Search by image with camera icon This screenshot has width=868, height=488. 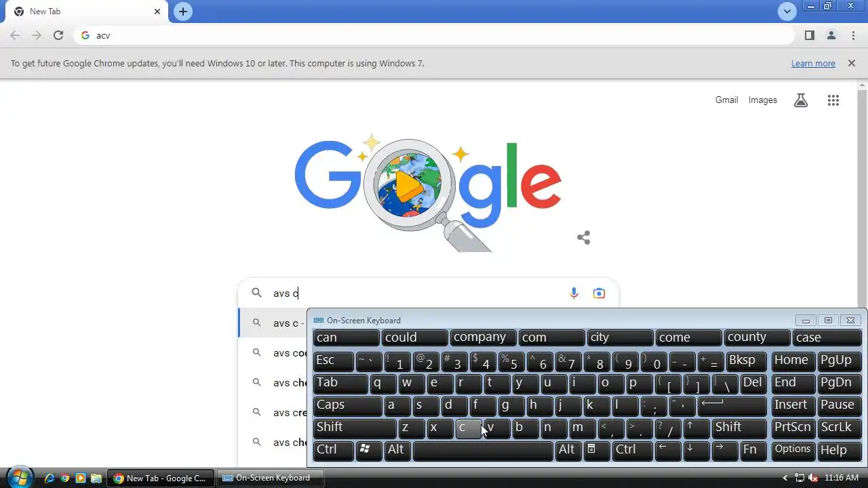click(599, 293)
